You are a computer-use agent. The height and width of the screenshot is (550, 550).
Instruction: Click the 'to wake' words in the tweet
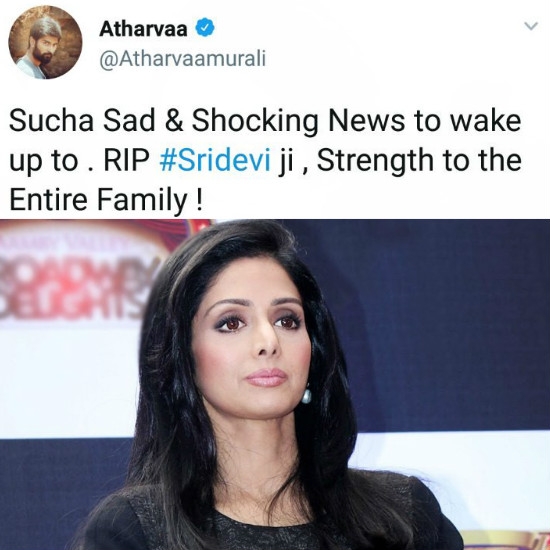(468, 120)
